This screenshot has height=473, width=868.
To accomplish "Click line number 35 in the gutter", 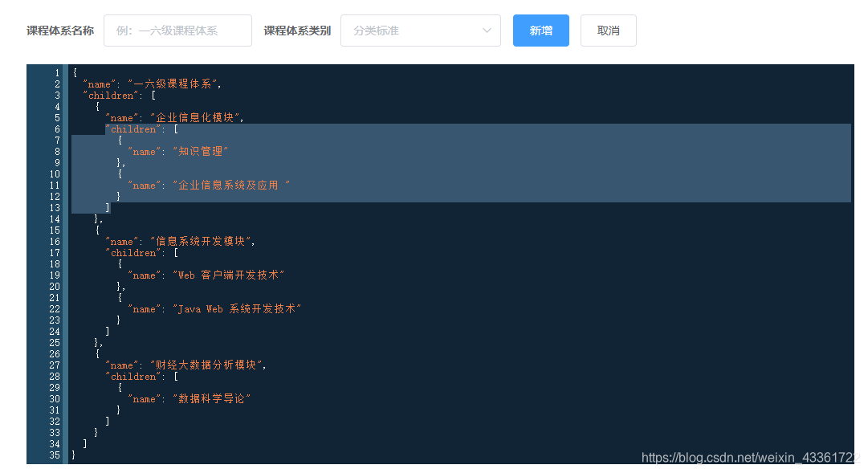I will coord(55,455).
